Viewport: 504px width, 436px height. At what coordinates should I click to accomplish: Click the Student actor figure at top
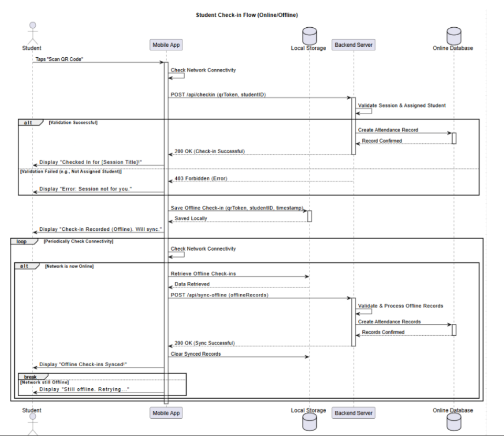[33, 33]
